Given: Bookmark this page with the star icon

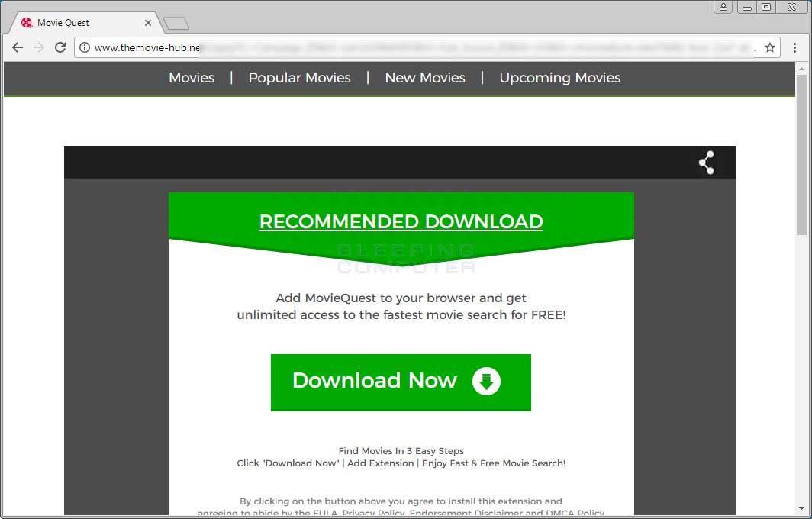Looking at the screenshot, I should [770, 47].
